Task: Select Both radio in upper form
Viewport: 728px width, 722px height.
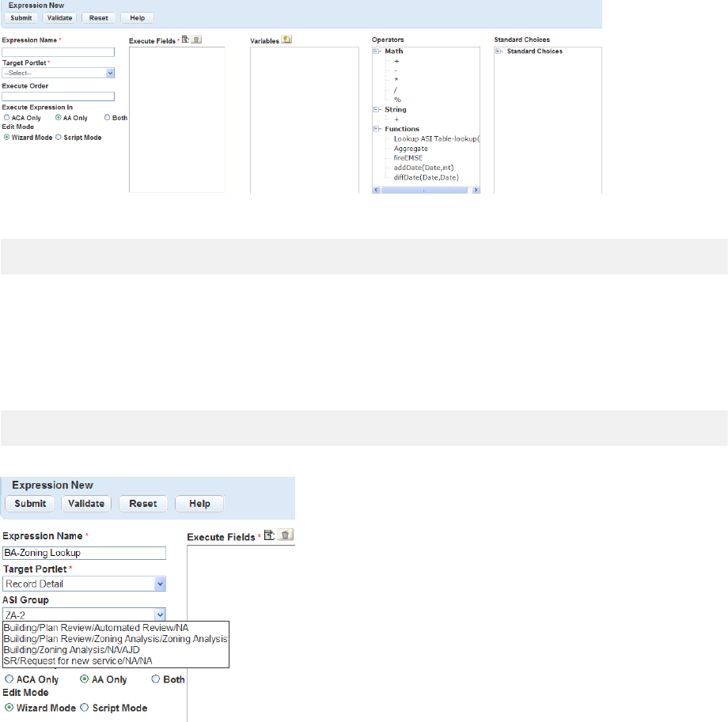Action: (108, 118)
